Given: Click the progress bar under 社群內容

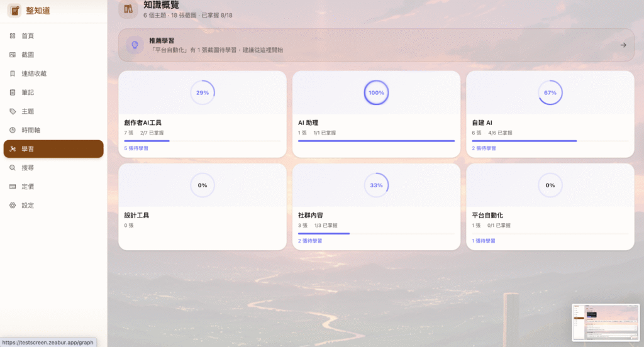Looking at the screenshot, I should tap(376, 234).
